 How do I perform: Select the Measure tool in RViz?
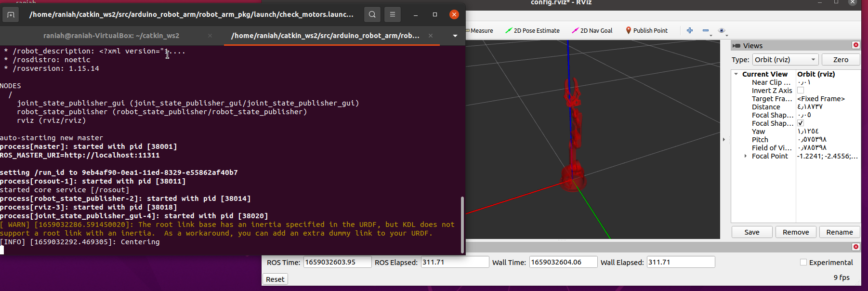point(480,30)
